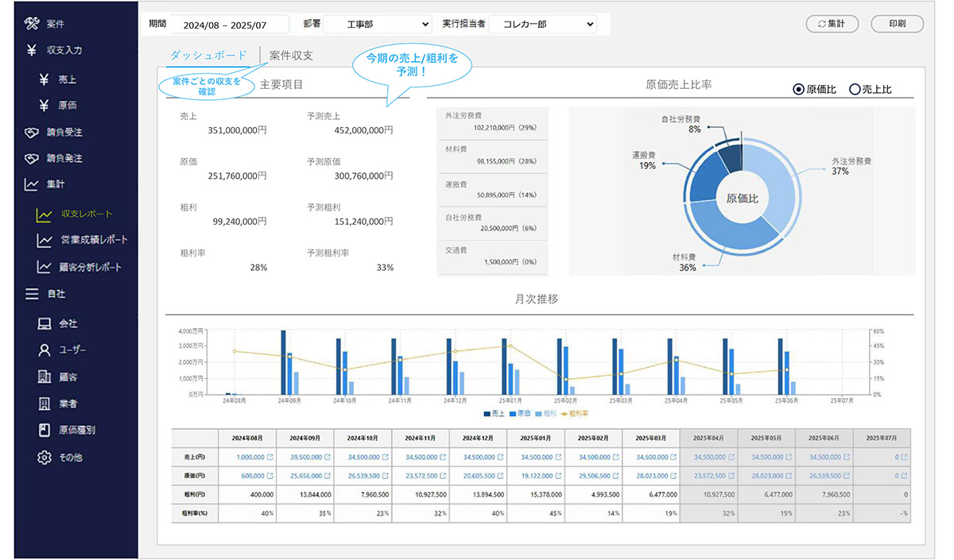The width and height of the screenshot is (954, 560).
Task: Open the ユーザー person icon
Action: coord(45,350)
